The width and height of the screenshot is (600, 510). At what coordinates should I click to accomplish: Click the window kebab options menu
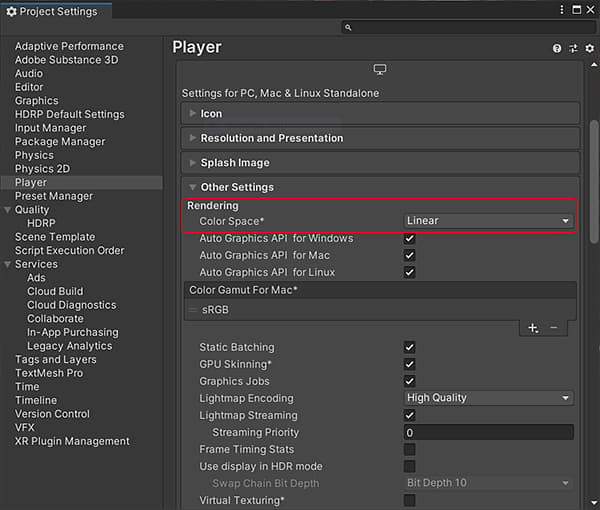click(563, 11)
